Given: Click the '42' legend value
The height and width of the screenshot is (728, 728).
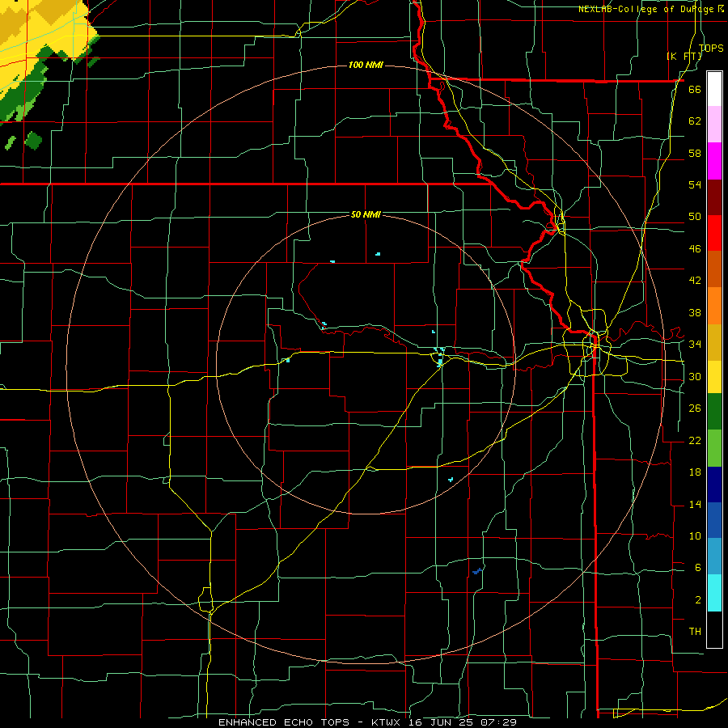Looking at the screenshot, I should (x=695, y=281).
